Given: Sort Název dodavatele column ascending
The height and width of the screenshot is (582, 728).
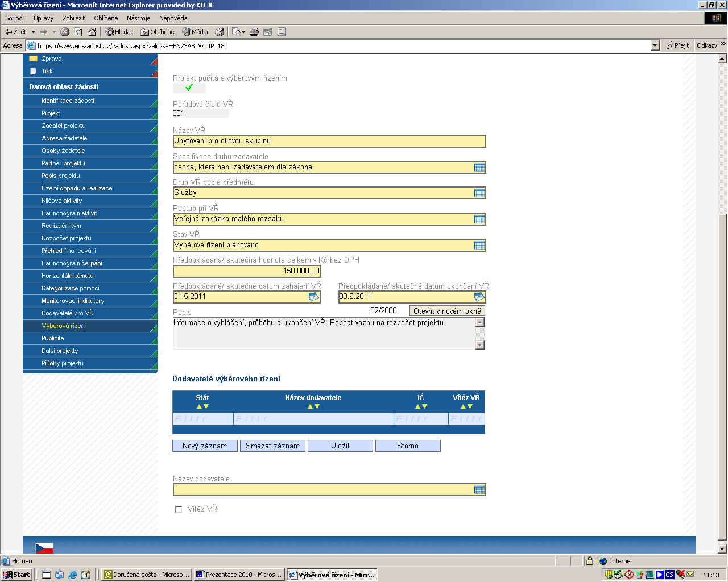Looking at the screenshot, I should pyautogui.click(x=310, y=406).
